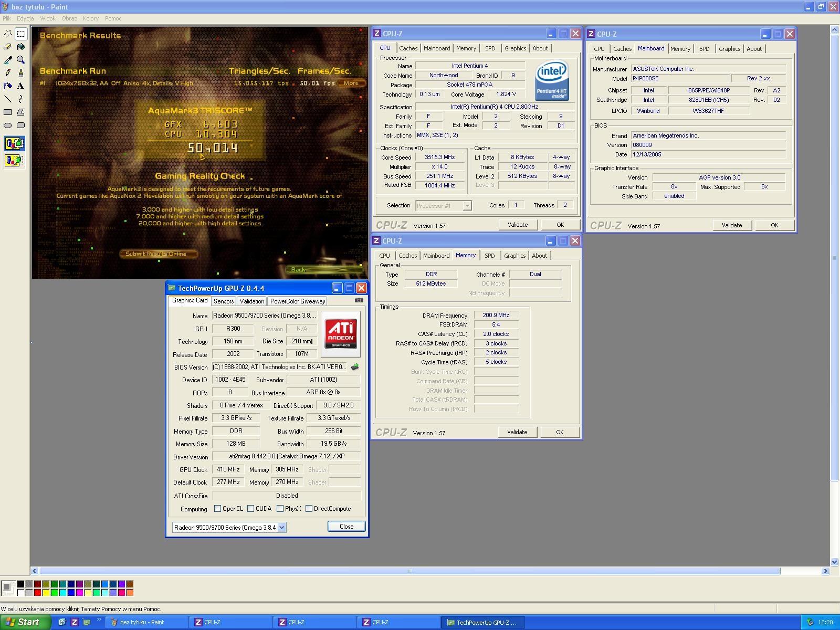Click the GPU-Z screenshot camera icon
This screenshot has width=840, height=630.
point(359,300)
